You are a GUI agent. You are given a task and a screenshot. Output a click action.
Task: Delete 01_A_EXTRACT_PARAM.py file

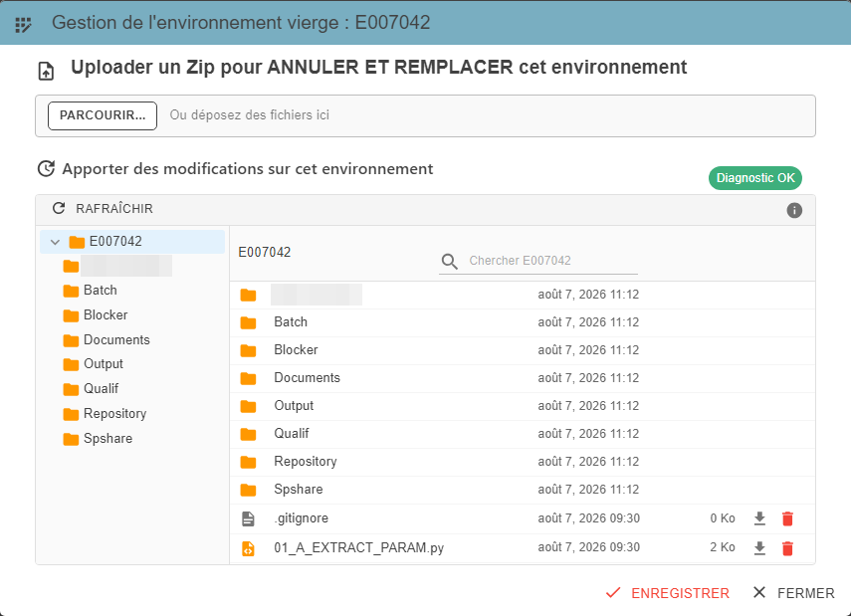787,548
